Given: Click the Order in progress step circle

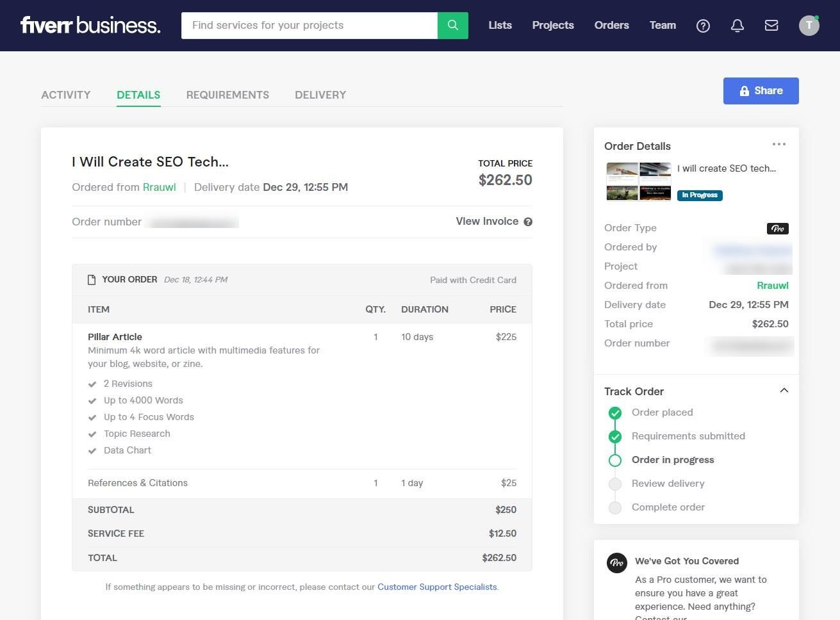Looking at the screenshot, I should (x=615, y=460).
